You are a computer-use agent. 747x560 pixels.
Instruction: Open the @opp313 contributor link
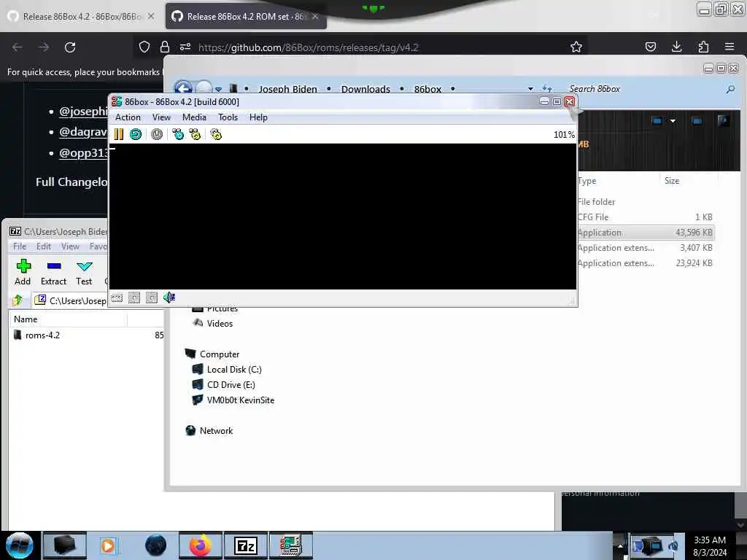tap(83, 153)
